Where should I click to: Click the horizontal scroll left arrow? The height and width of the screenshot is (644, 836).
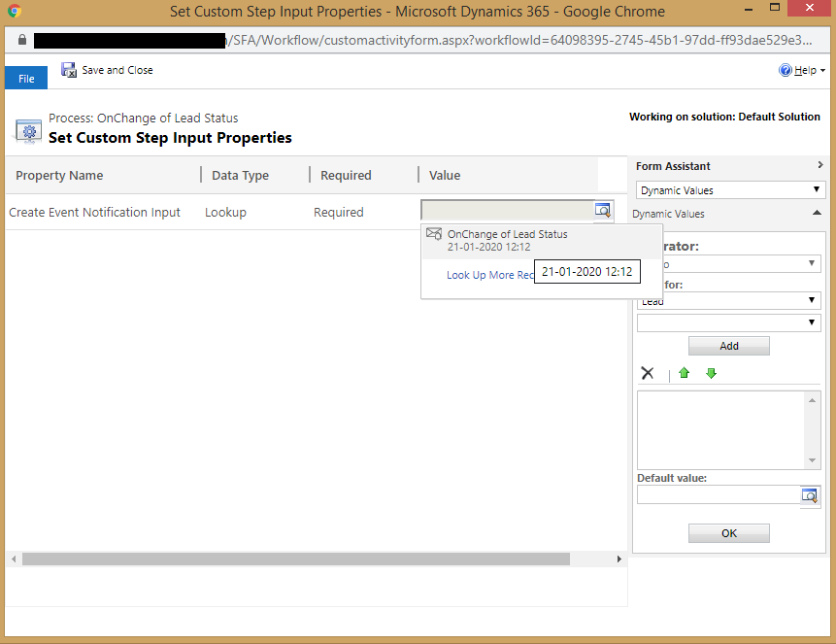14,559
